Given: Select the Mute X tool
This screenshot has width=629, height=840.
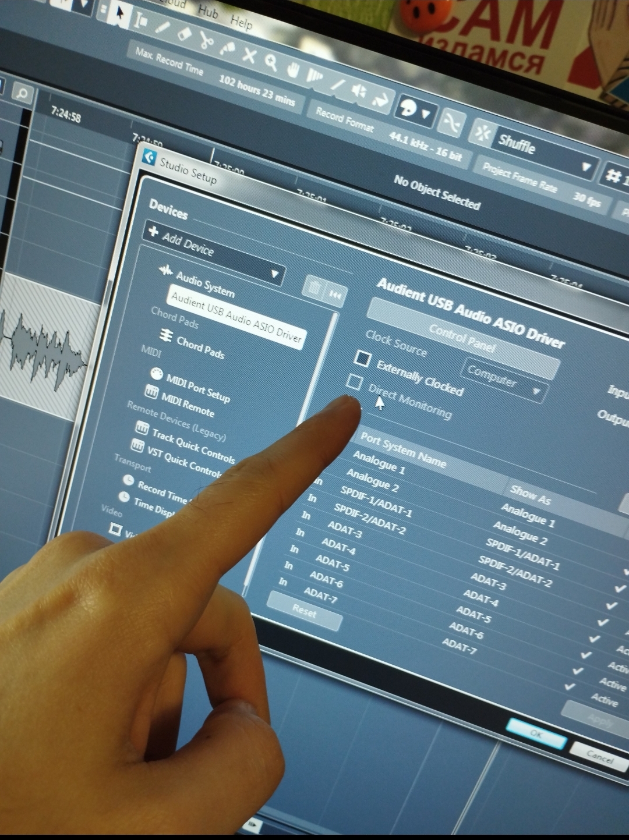Looking at the screenshot, I should click(249, 55).
